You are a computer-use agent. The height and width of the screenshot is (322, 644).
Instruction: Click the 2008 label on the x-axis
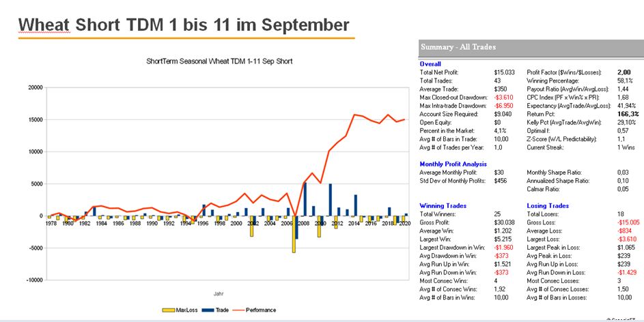(x=303, y=223)
